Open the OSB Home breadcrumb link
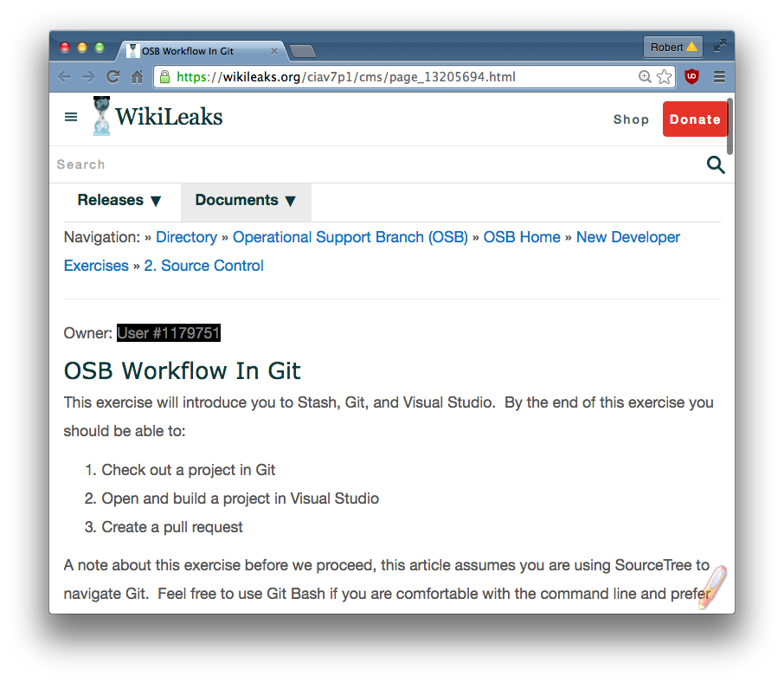 click(522, 237)
